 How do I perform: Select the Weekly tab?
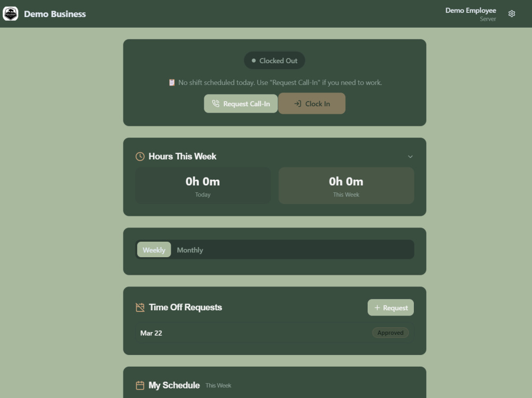click(x=154, y=250)
